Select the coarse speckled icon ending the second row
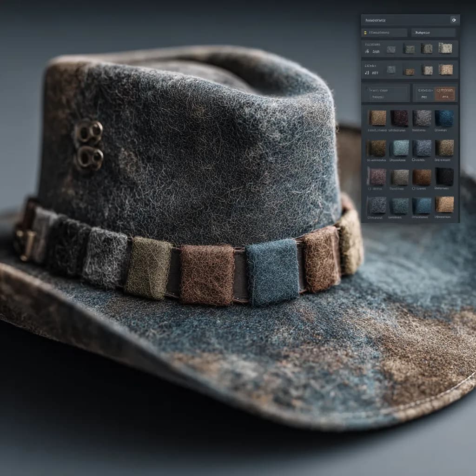476x476 pixels. (446, 70)
